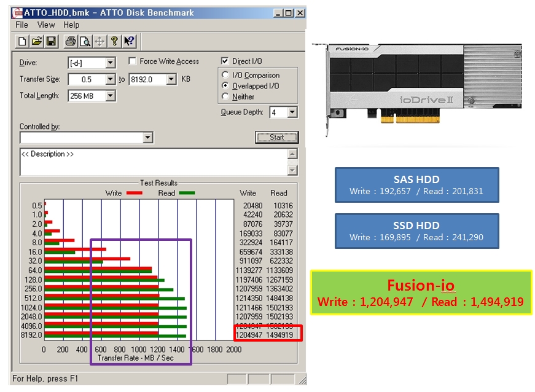
Task: Expand the Controlled by dropdown
Action: pos(147,138)
